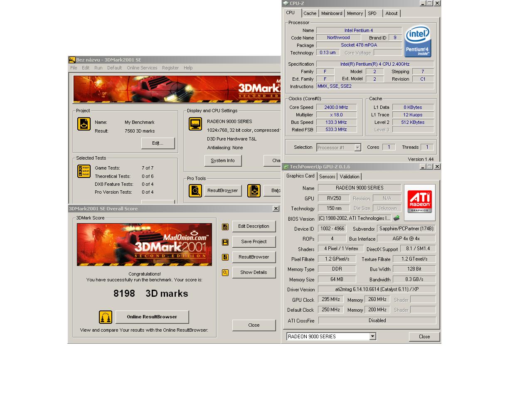Screen dimensions: 532x399
Task: Click the Online ResultBrowser people icon
Action: coord(106,317)
